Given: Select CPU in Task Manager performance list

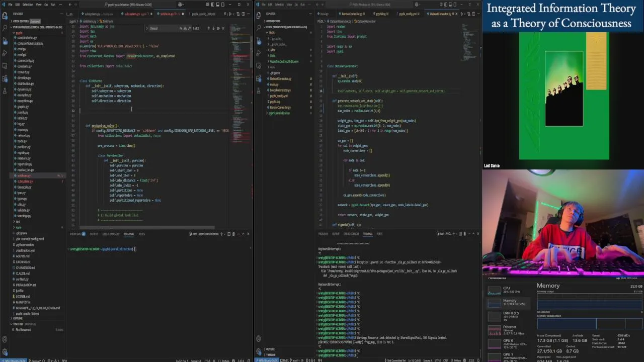Looking at the screenshot, I should 509,290.
